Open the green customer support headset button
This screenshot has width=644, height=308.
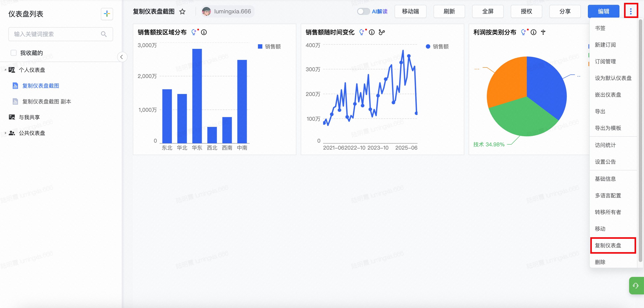[635, 285]
